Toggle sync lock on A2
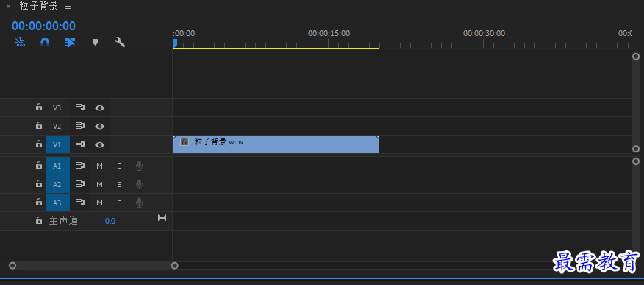The width and height of the screenshot is (644, 285). (x=79, y=184)
